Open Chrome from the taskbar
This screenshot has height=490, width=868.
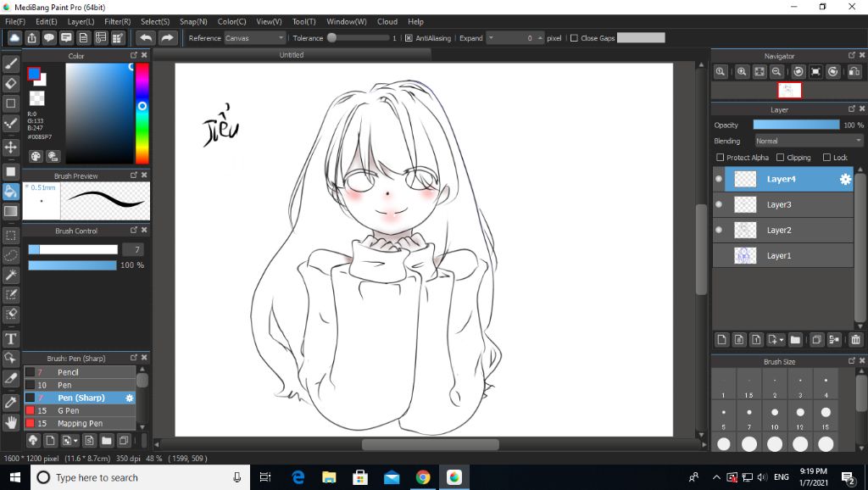[423, 477]
